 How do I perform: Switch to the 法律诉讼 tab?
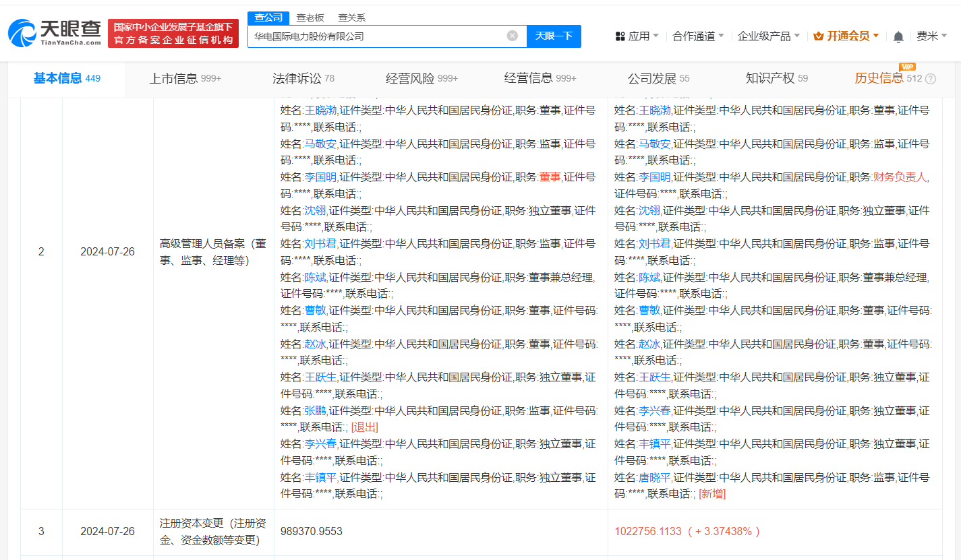click(x=303, y=78)
